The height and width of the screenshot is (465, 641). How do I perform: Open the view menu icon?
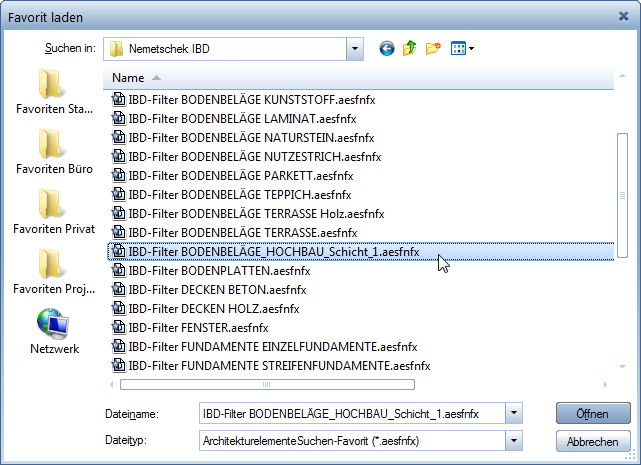coord(458,48)
